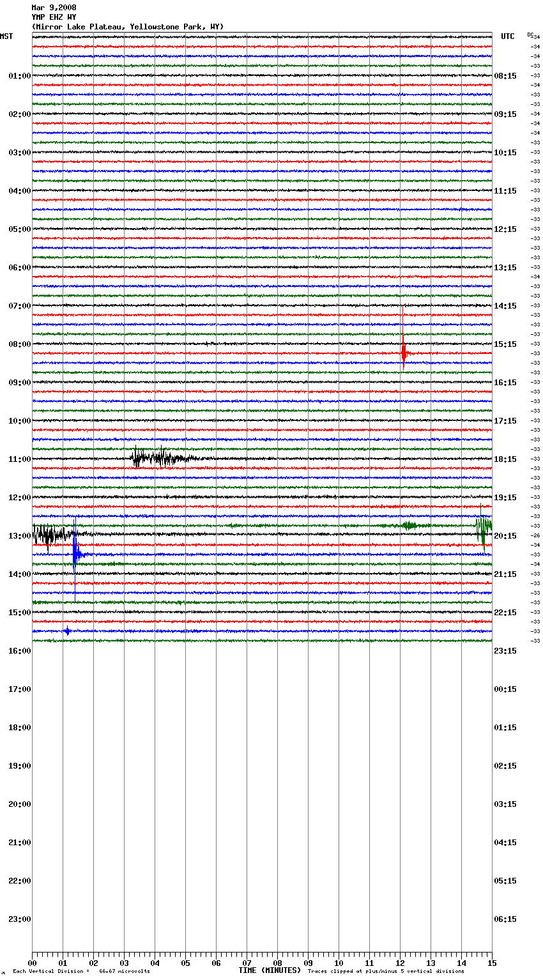Click the 23:00 MST time label

point(19,919)
